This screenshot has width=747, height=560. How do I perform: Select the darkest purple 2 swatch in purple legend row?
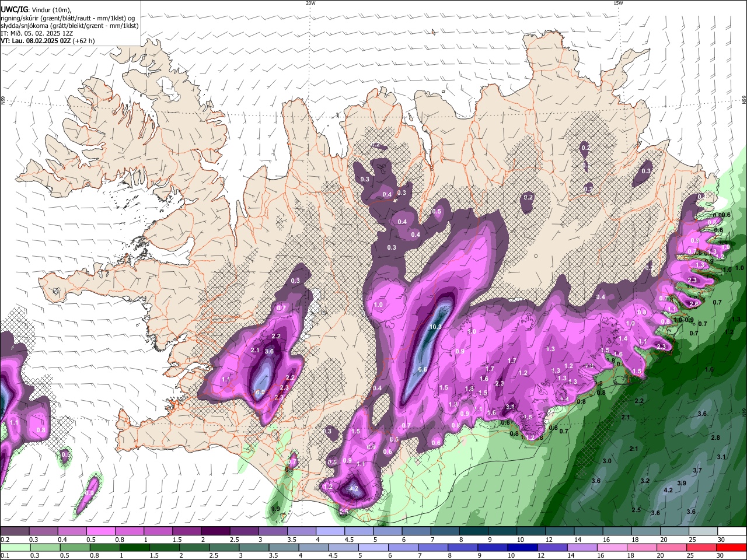(215, 531)
